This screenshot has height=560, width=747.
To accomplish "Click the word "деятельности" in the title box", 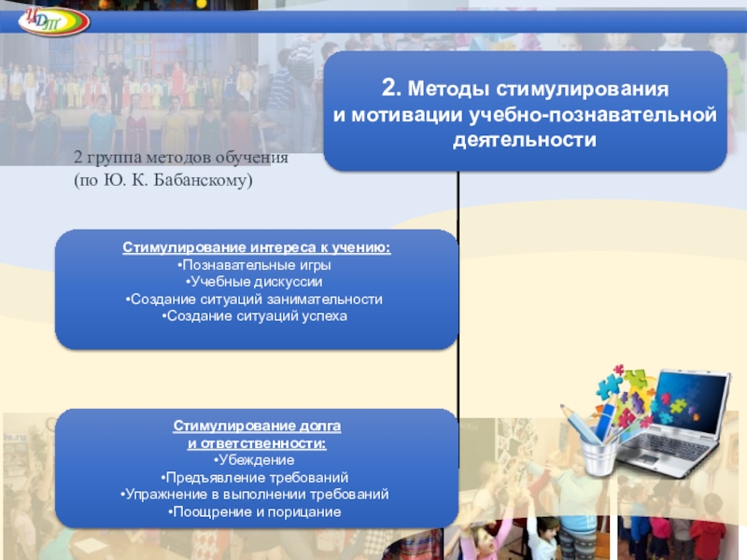I will point(525,140).
